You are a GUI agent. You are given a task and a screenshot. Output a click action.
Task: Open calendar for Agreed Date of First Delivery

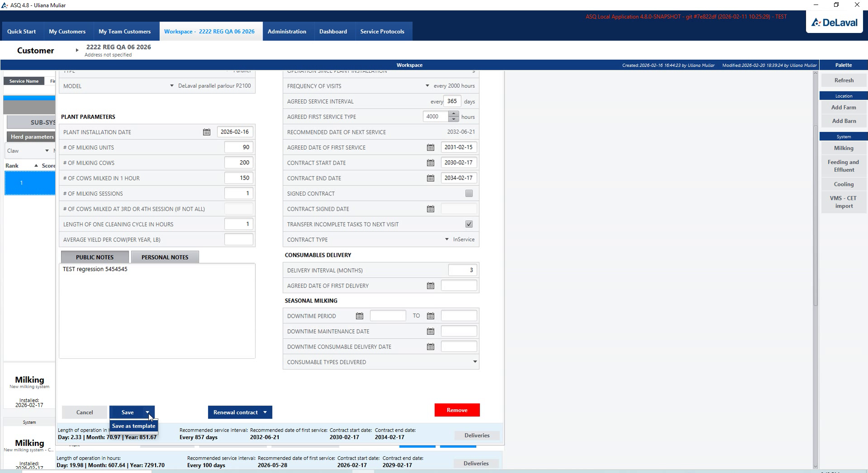(x=430, y=286)
